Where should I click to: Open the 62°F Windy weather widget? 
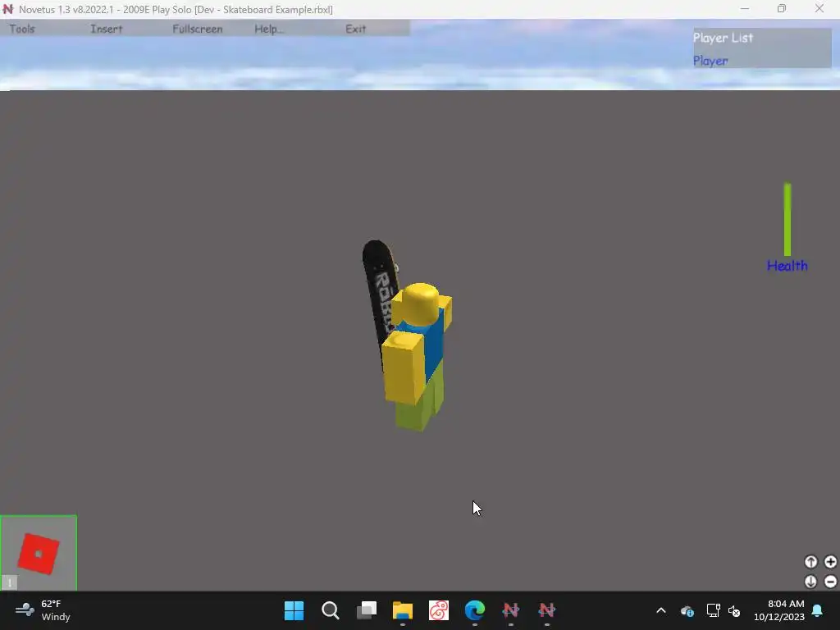click(x=43, y=610)
